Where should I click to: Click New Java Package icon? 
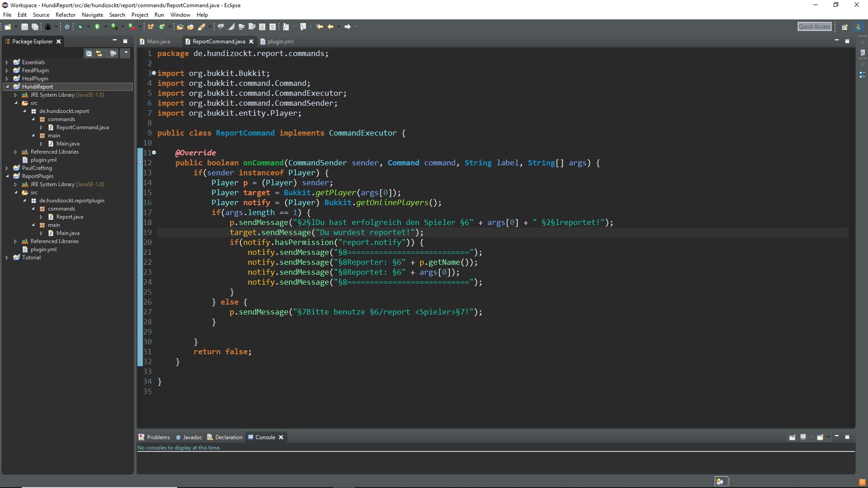(x=151, y=27)
